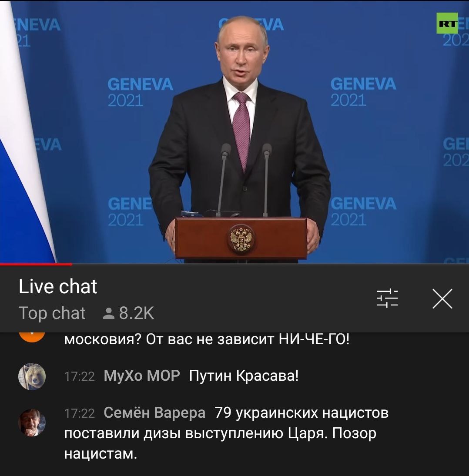Click the unplayed portion of the progress bar
The height and width of the screenshot is (476, 469).
tap(271, 264)
